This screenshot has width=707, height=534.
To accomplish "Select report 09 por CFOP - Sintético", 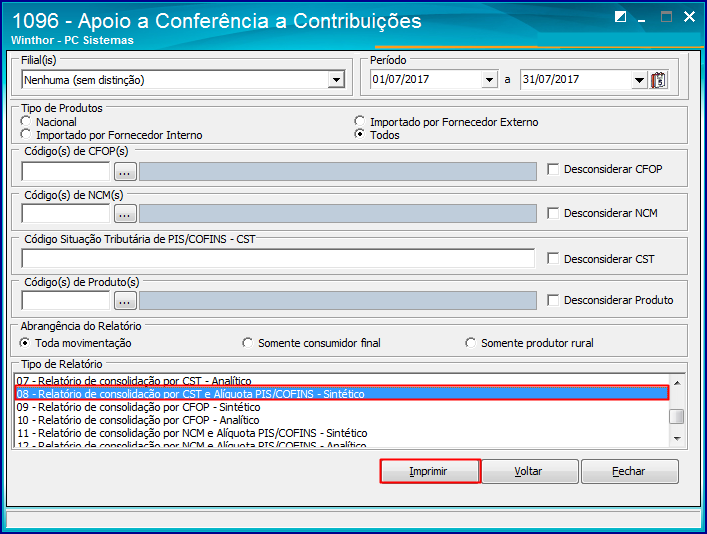I will point(341,407).
